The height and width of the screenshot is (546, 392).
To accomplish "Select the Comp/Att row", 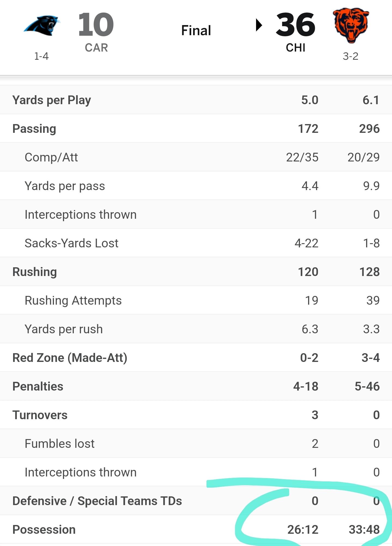I will (x=196, y=157).
